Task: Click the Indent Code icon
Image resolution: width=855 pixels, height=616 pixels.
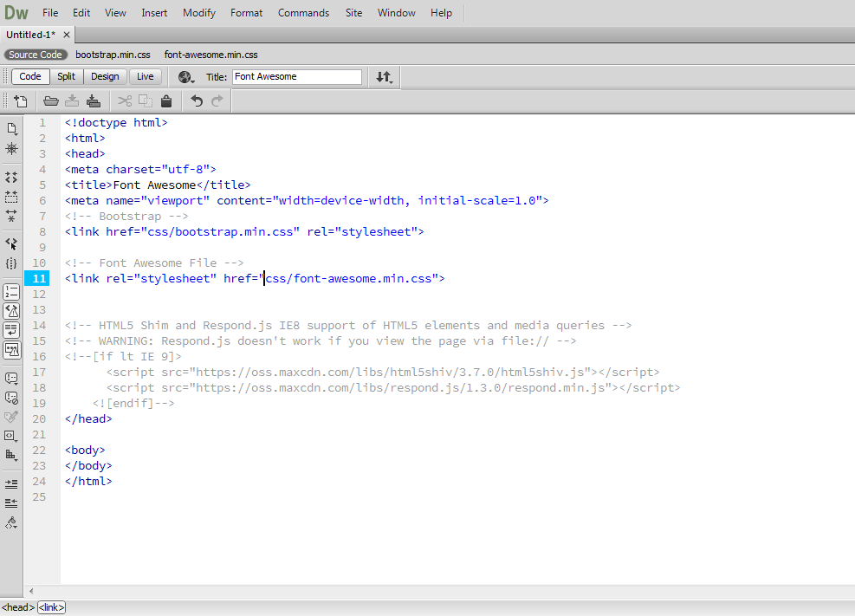Action: pyautogui.click(x=11, y=484)
